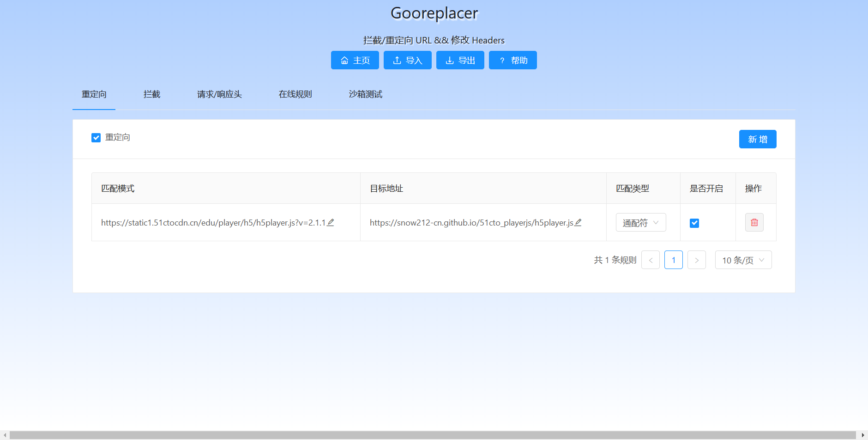
Task: Toggle the rule's 是否开启 checkbox
Action: 694,223
